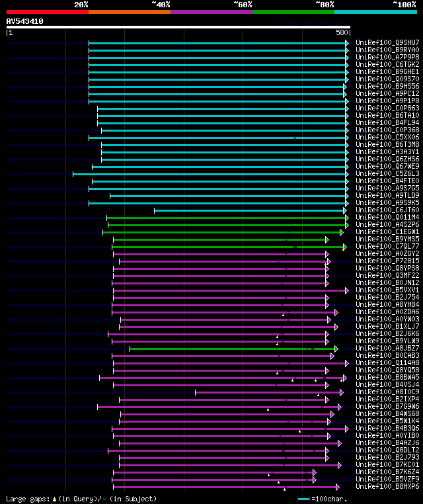Image resolution: width=423 pixels, height=504 pixels.
Task: Select the UniRef100_A9TLD9 label
Action: [x=387, y=195]
